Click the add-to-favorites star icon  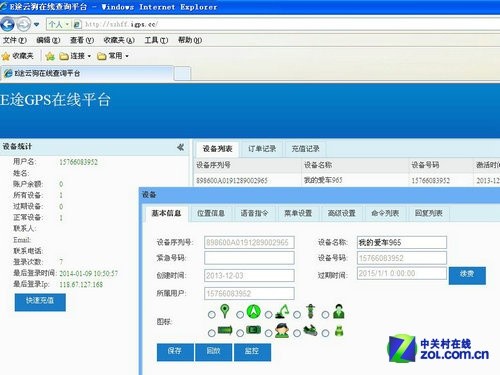(50, 56)
